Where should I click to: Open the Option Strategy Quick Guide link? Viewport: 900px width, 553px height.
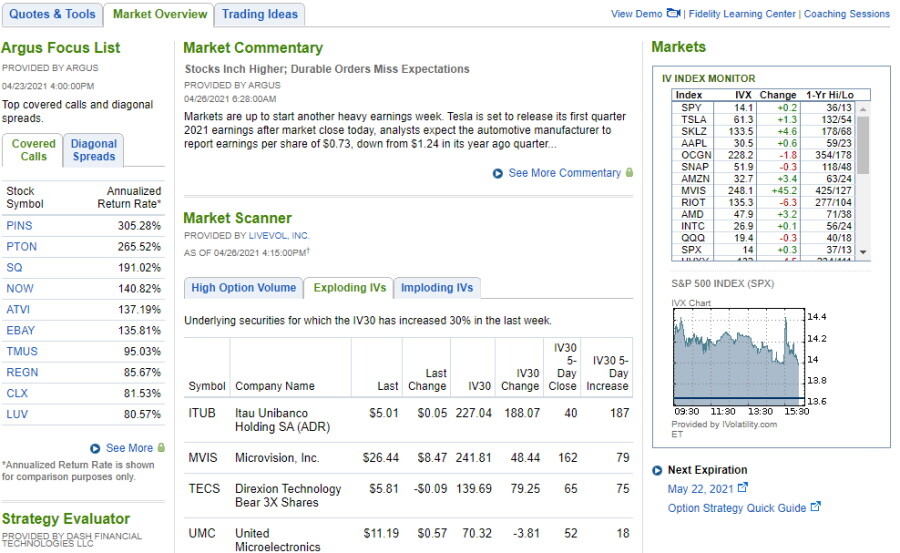click(736, 508)
